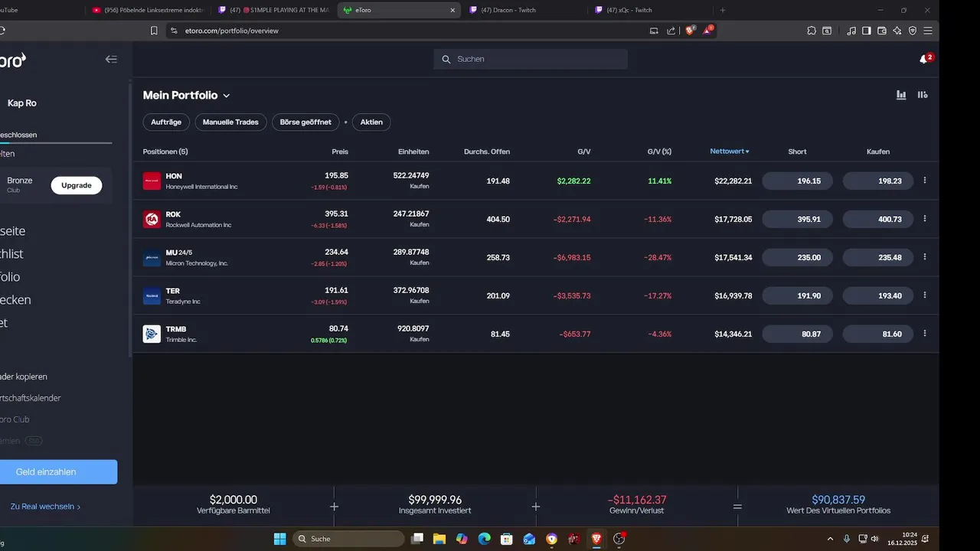980x551 pixels.
Task: Click the Preis column header
Action: pyautogui.click(x=340, y=152)
